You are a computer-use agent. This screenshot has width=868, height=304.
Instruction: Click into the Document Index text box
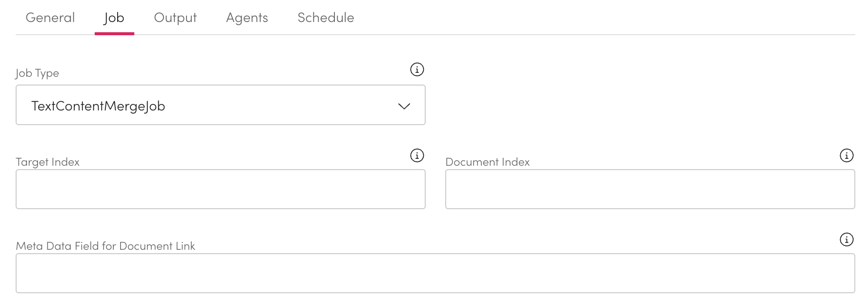(x=650, y=189)
